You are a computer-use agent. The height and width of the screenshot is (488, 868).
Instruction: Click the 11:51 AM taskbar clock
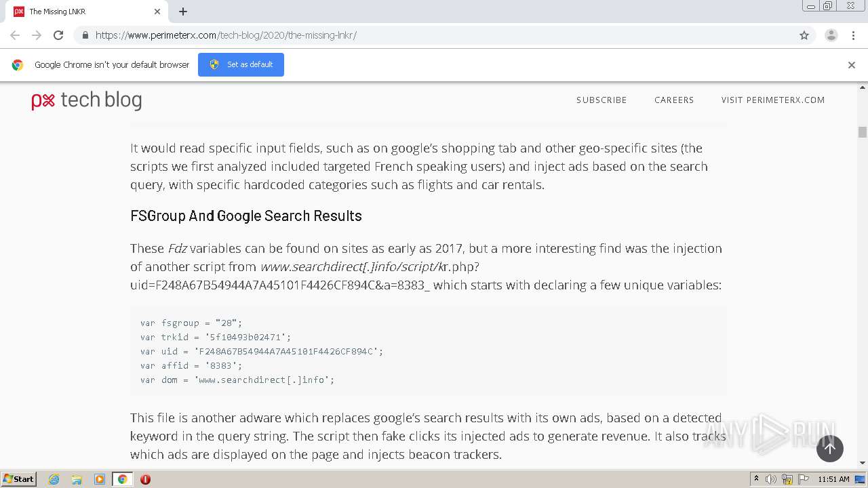(x=833, y=479)
